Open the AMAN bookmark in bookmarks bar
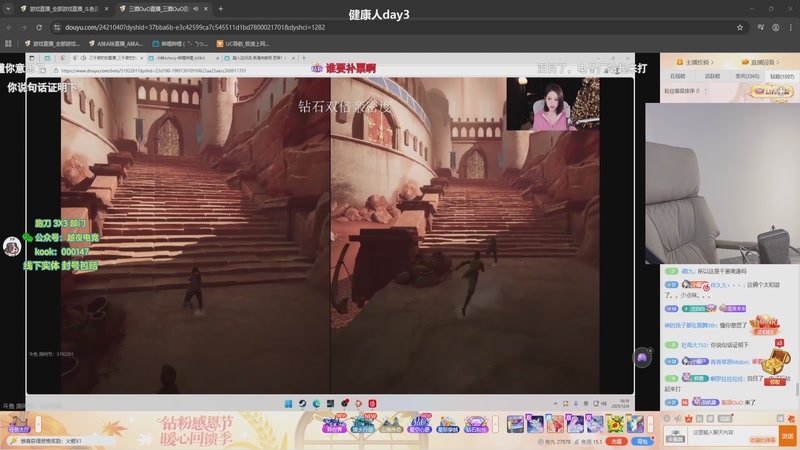Screen dimensions: 800x450 click(x=115, y=44)
